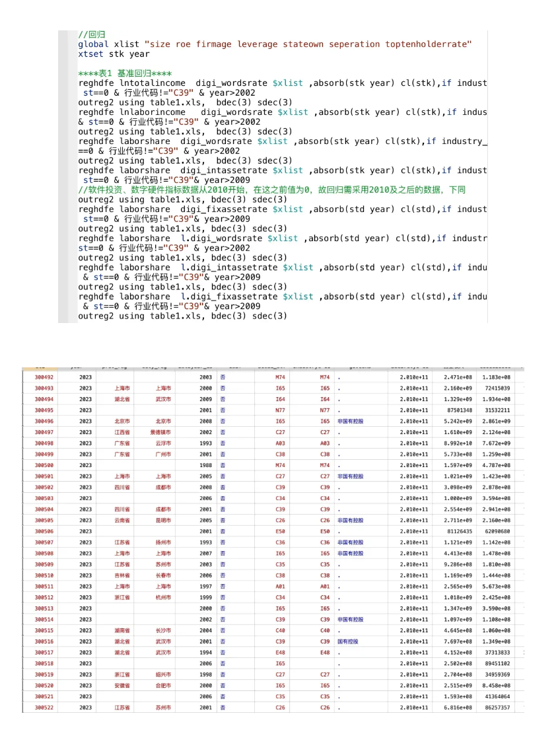Click value 87501348

point(460,410)
